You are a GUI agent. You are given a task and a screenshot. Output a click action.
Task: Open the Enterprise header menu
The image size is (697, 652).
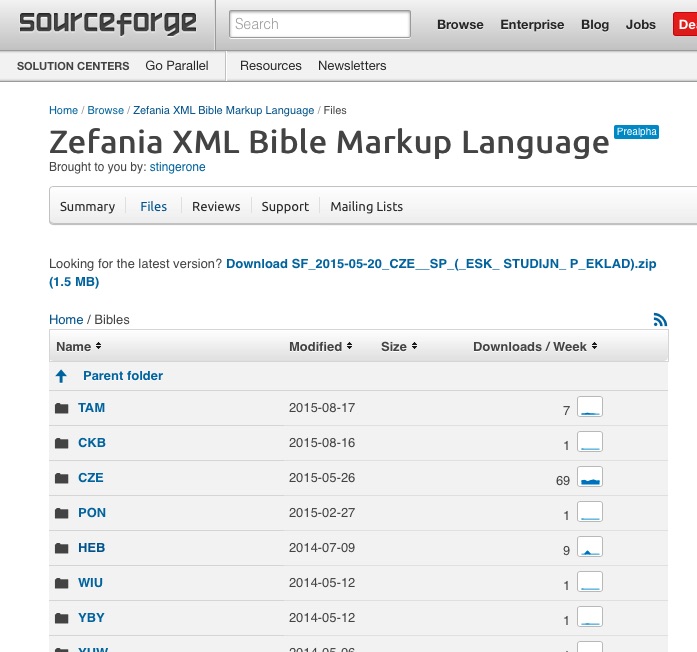[532, 24]
